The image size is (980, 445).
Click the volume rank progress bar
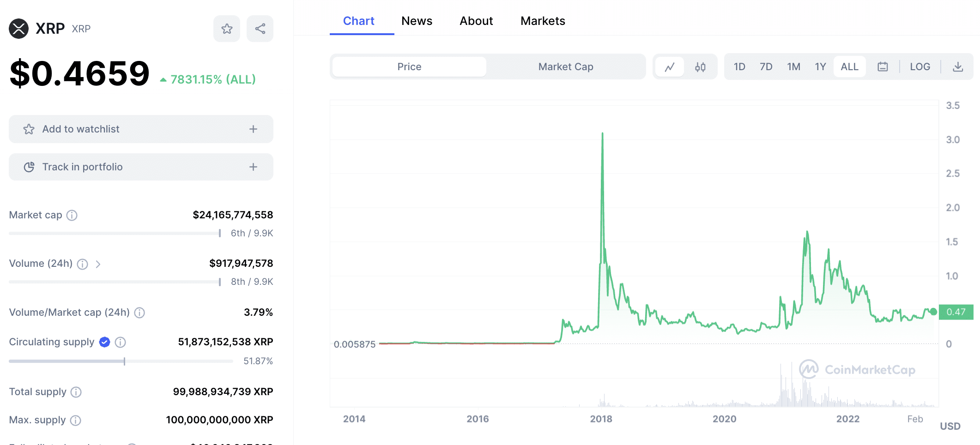115,282
